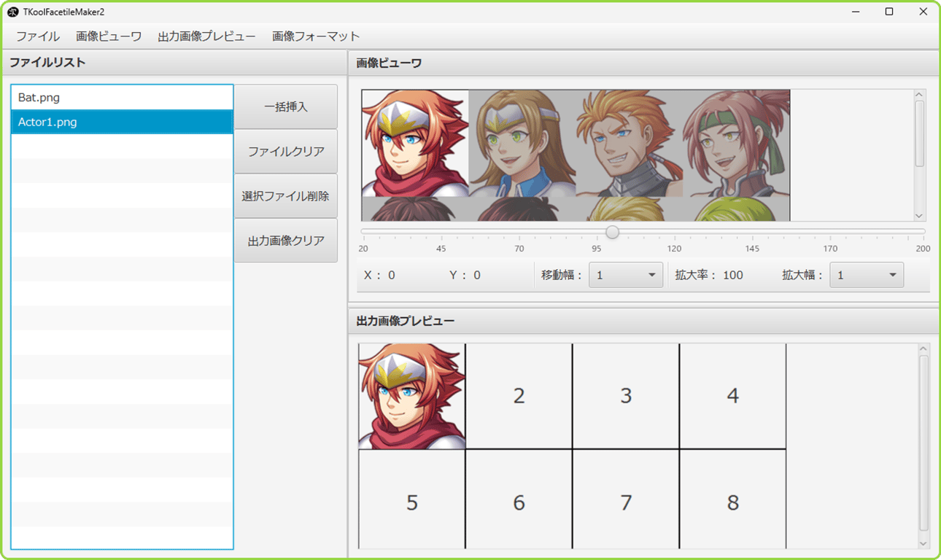Select Actor1.png in the file list

[122, 122]
